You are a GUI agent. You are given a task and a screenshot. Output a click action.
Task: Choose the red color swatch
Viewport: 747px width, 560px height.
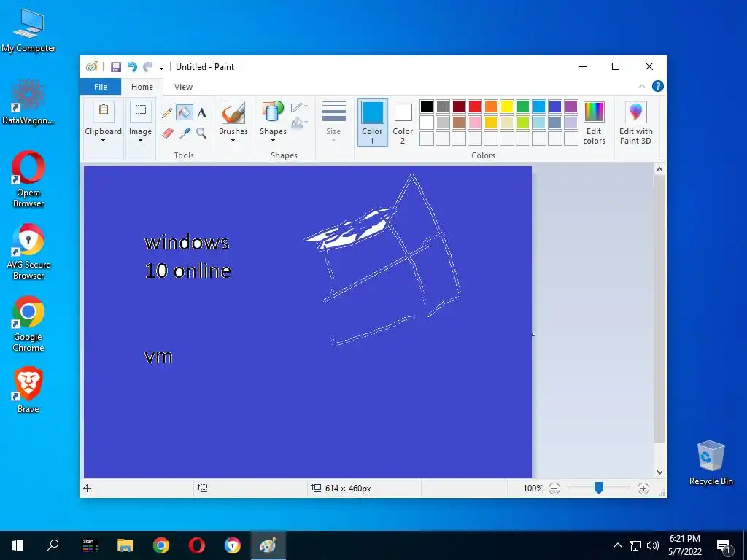(x=474, y=106)
